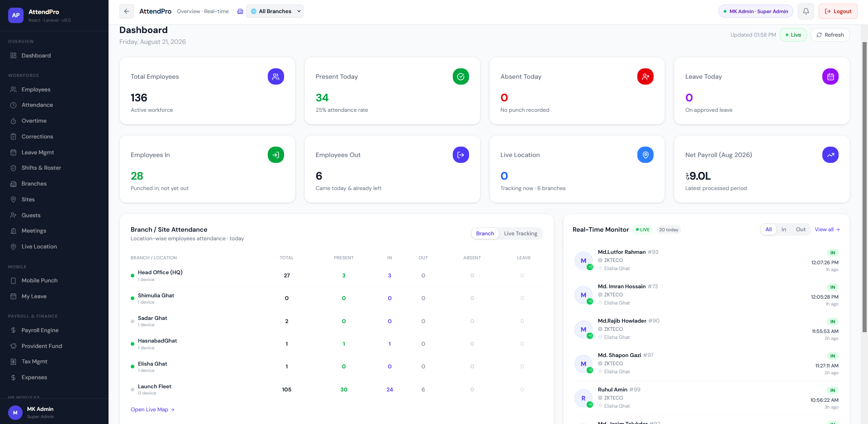Click the Payroll Engine dollar icon
The image size is (868, 424).
14,330
